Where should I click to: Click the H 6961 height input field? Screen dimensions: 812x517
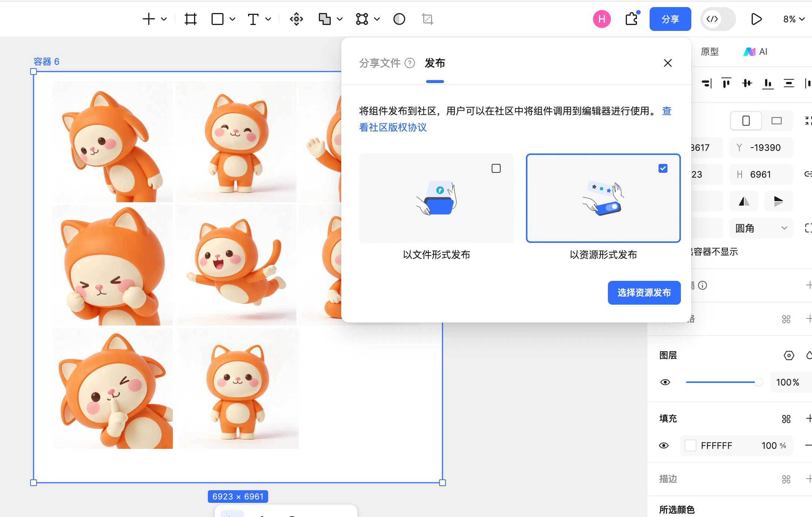[x=761, y=174]
